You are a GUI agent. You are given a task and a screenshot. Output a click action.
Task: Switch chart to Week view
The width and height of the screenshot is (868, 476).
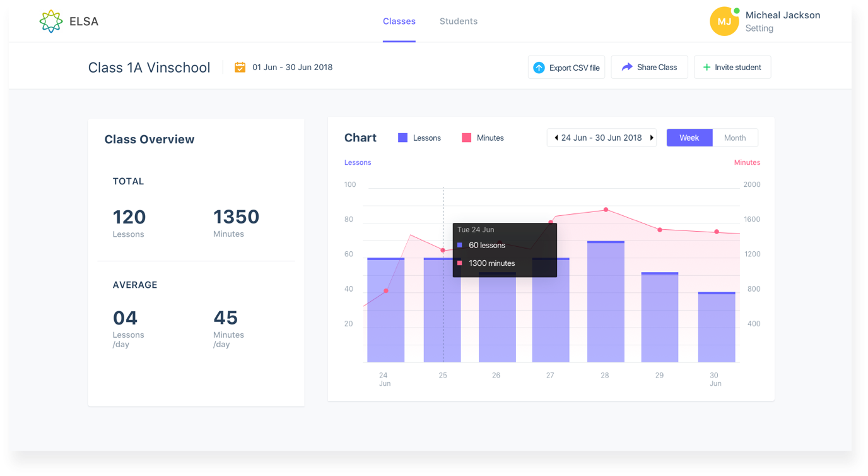689,138
